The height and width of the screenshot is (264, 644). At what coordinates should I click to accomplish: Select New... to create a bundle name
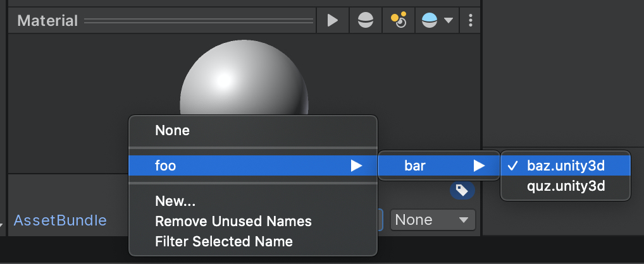pyautogui.click(x=252, y=201)
